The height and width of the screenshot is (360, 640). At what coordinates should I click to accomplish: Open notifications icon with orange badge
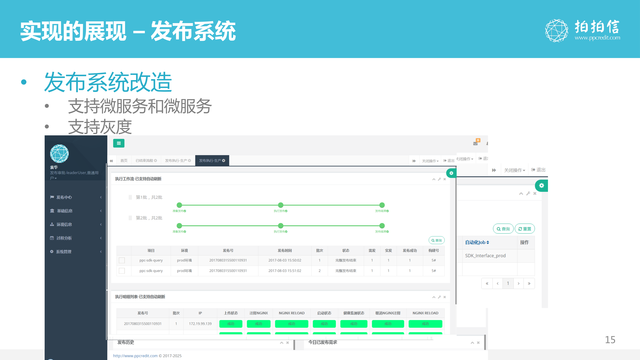476,142
